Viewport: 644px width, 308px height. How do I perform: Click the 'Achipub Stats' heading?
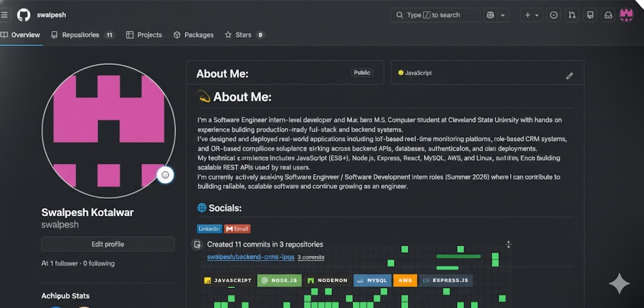(x=65, y=295)
